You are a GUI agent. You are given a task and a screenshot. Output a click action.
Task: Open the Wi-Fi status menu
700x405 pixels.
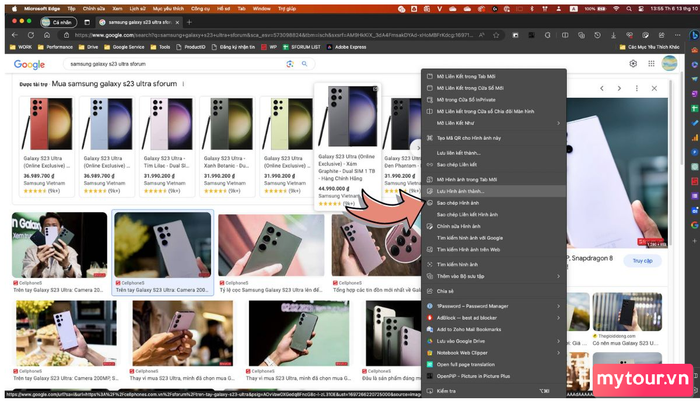pos(616,8)
